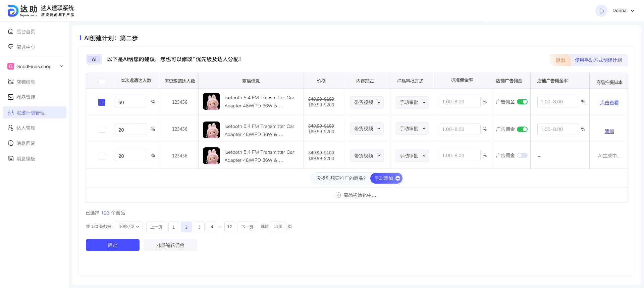Click the blue 确定 button
The width and height of the screenshot is (644, 288).
click(112, 245)
